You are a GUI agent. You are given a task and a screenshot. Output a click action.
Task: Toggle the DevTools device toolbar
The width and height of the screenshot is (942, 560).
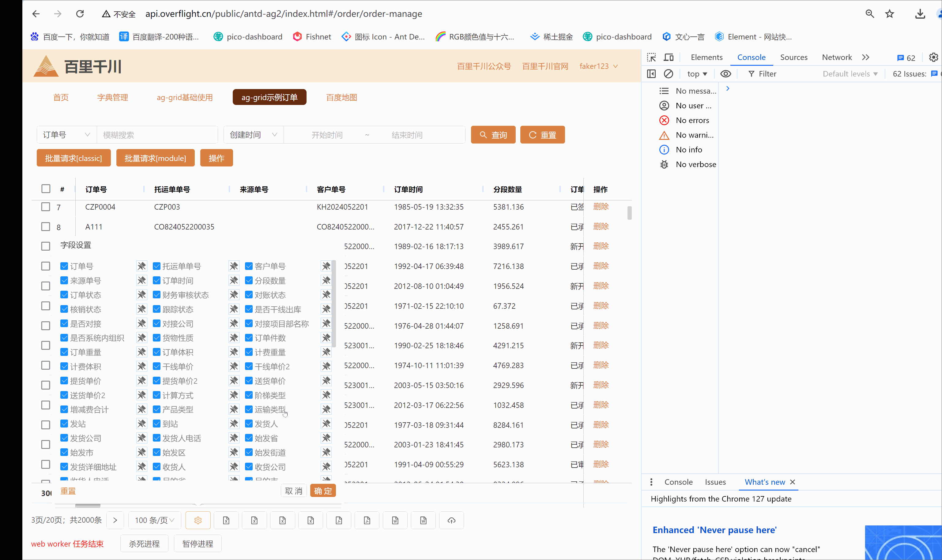tap(669, 57)
